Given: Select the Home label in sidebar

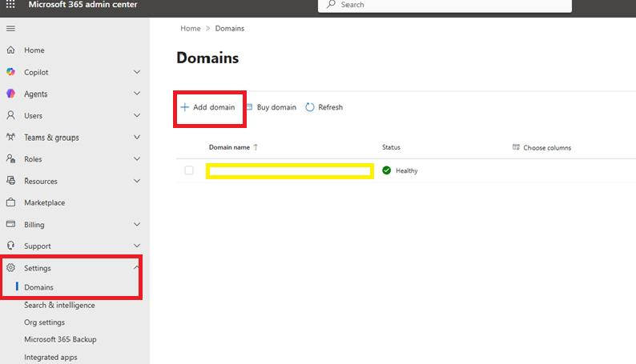Looking at the screenshot, I should point(34,50).
